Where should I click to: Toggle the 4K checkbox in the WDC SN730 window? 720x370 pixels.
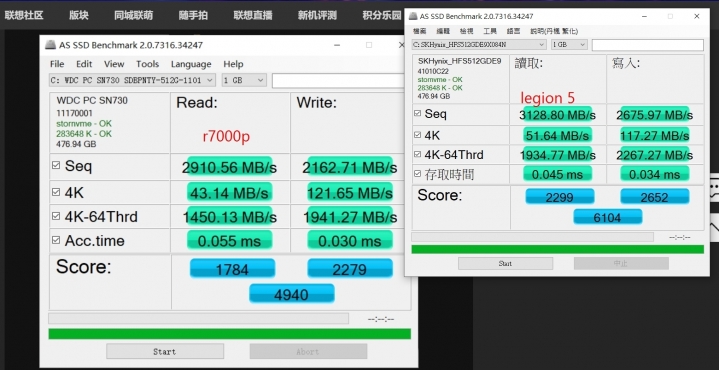pyautogui.click(x=56, y=192)
